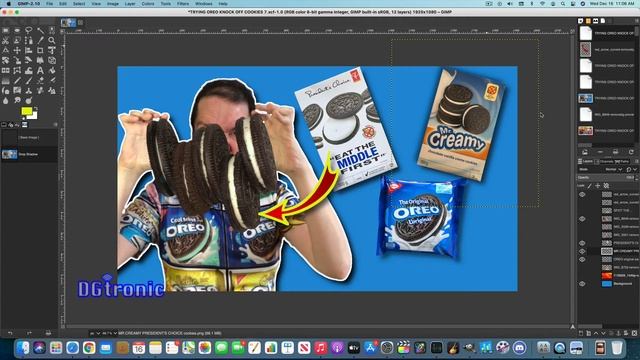Image resolution: width=640 pixels, height=360 pixels.
Task: Toggle lock alpha channel
Action: (606, 186)
